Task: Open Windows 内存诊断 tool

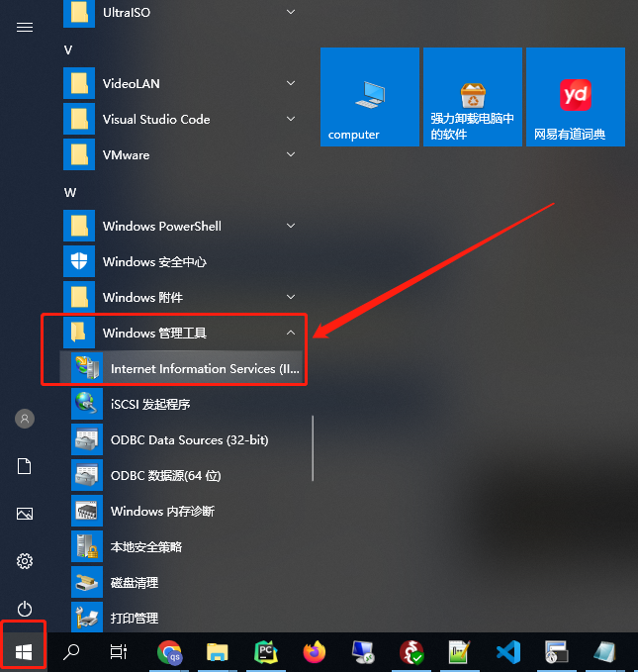Action: coord(182,511)
